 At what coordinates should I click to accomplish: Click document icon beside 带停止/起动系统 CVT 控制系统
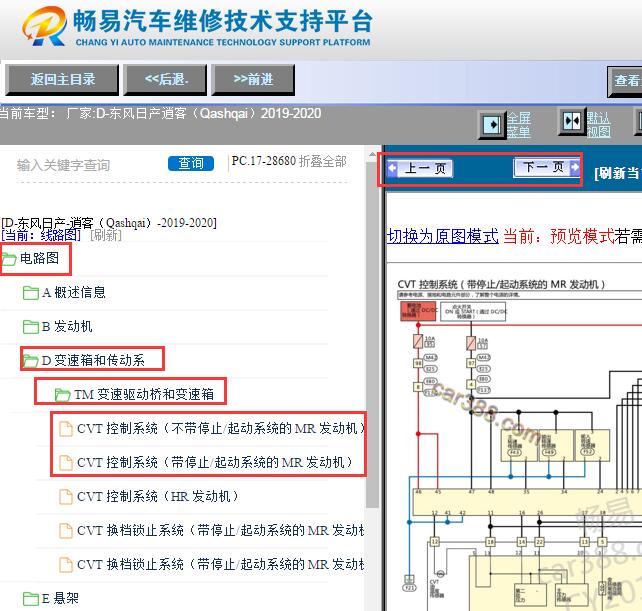pos(66,463)
